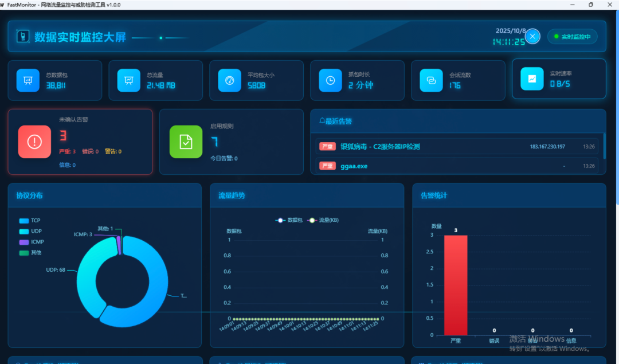Image resolution: width=619 pixels, height=364 pixels.
Task: Click the 错误: 0 count label
Action: coord(91,151)
